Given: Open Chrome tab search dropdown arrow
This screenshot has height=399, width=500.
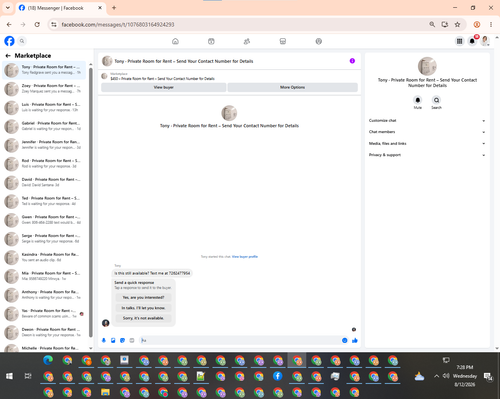Looking at the screenshot, I should (8, 8).
